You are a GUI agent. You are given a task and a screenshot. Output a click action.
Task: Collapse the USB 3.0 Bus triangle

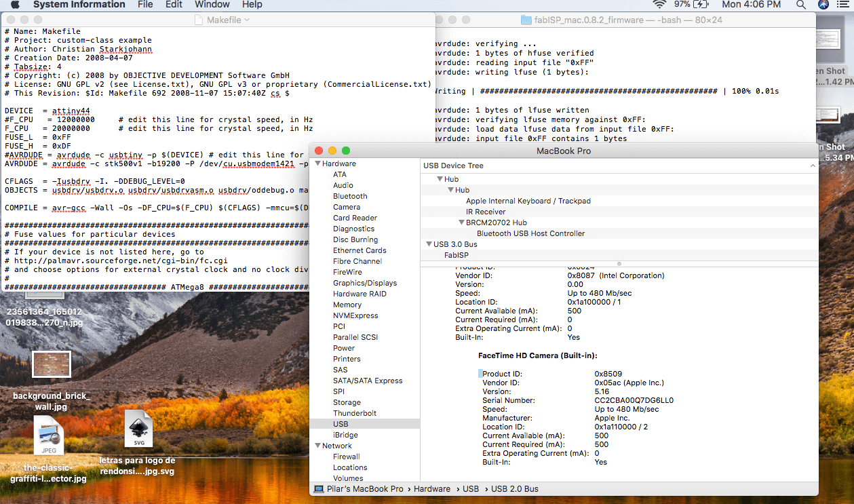429,244
